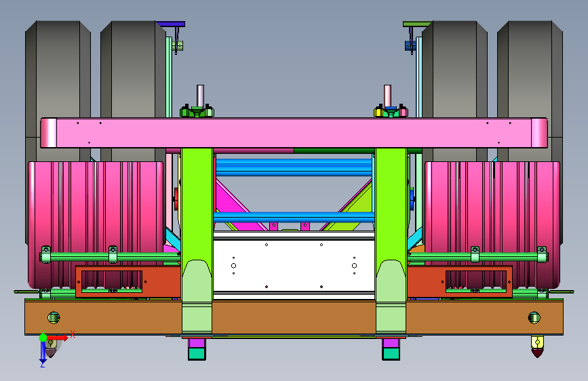Select the yellow and red cone at bottom right

click(537, 346)
